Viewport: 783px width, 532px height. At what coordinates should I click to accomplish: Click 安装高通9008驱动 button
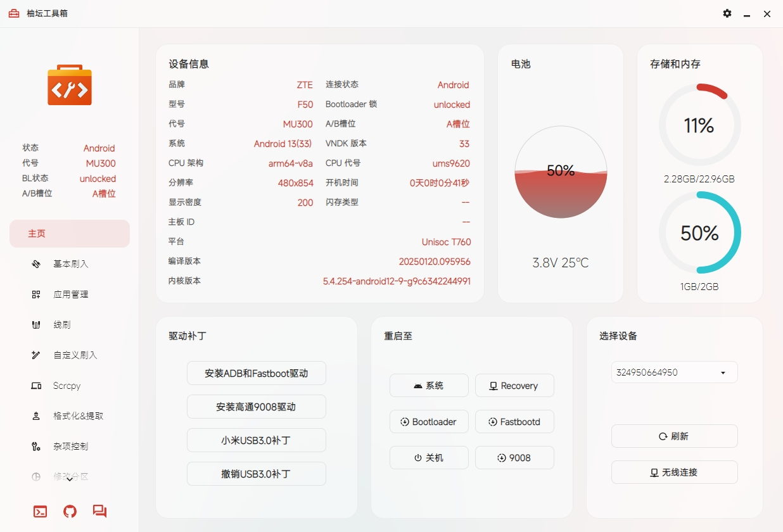[257, 407]
